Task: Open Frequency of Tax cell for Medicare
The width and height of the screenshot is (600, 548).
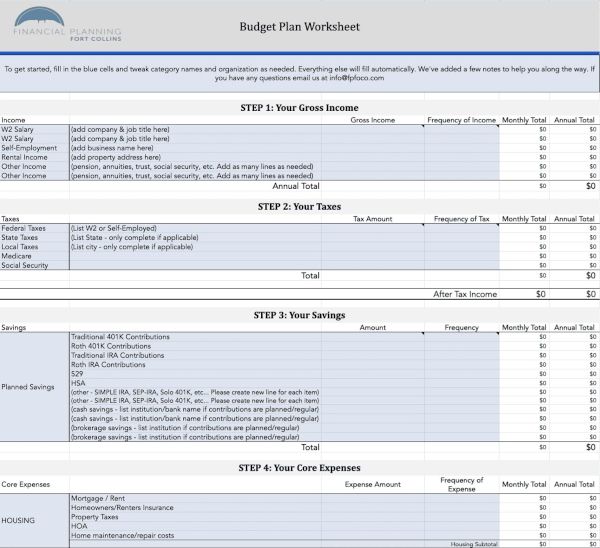Action: 461,256
